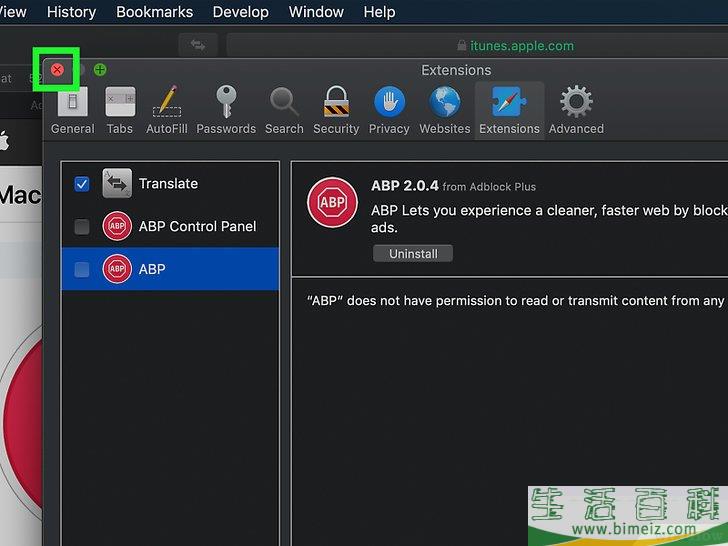Select the Translate row in extensions list
This screenshot has height=546, width=728.
coord(170,183)
